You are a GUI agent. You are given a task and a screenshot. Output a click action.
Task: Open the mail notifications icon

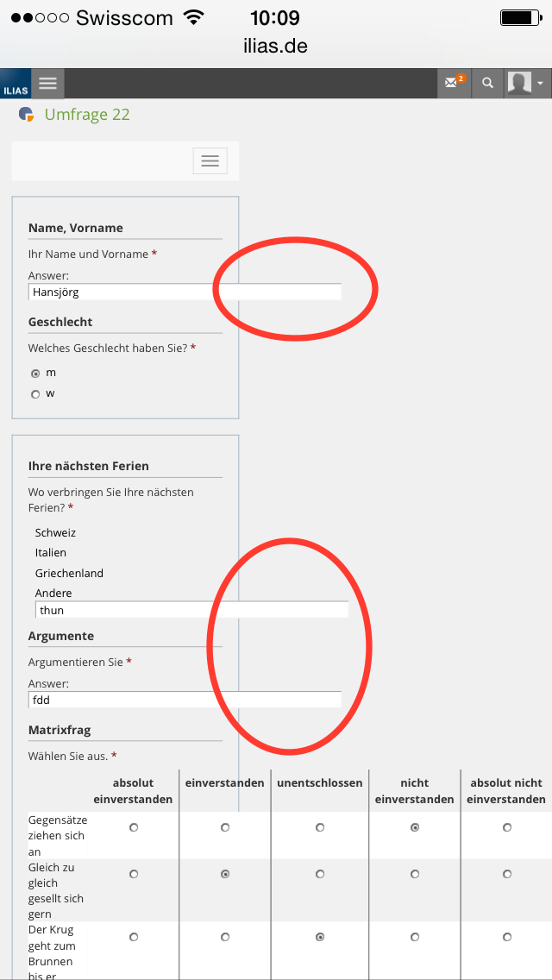point(453,83)
